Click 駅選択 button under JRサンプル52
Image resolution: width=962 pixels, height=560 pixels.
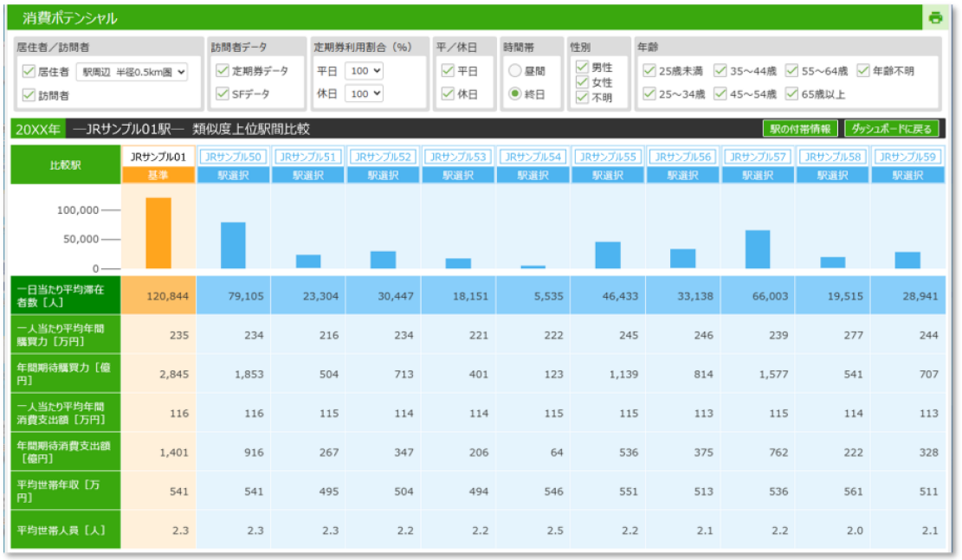383,176
